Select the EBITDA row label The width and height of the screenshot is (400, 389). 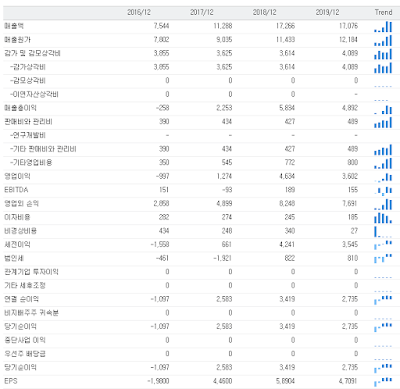click(x=16, y=190)
